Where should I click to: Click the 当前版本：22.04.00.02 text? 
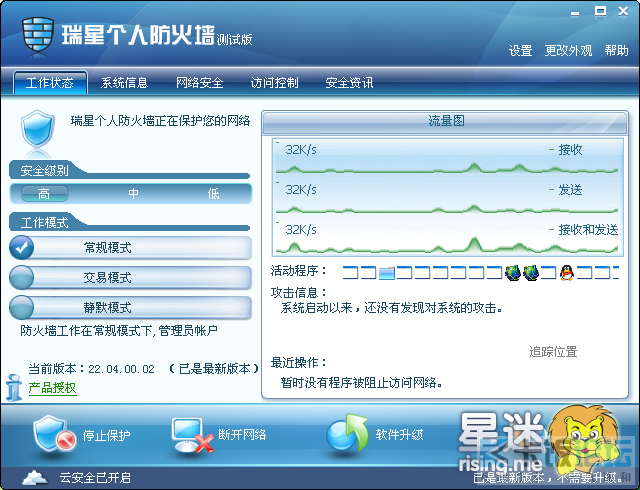point(92,369)
